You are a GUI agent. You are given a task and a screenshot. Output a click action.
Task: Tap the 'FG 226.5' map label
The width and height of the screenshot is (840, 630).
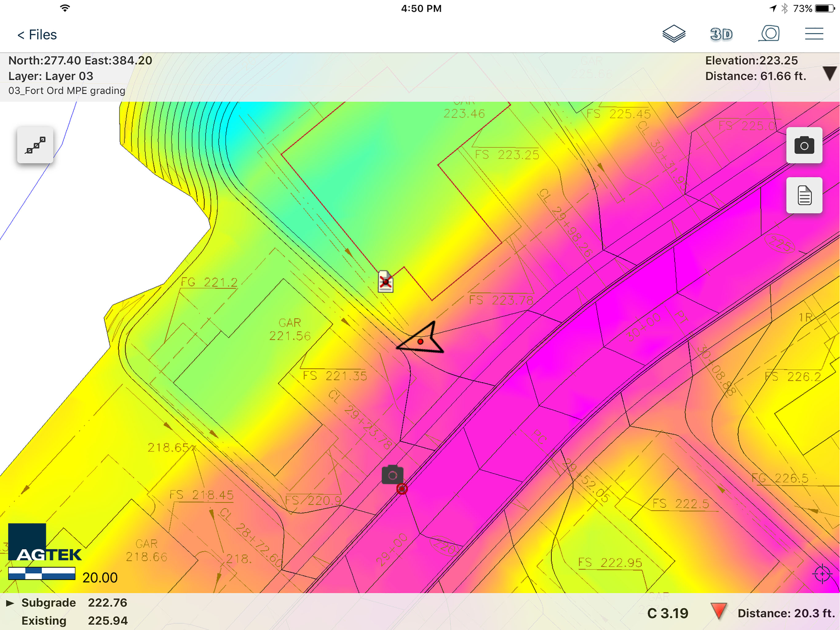[x=780, y=478]
